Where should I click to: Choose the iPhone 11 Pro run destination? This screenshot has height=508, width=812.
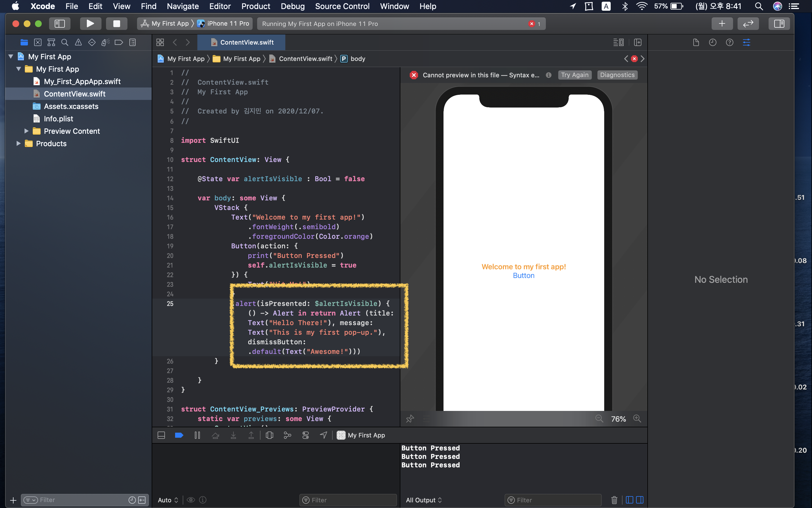click(224, 23)
